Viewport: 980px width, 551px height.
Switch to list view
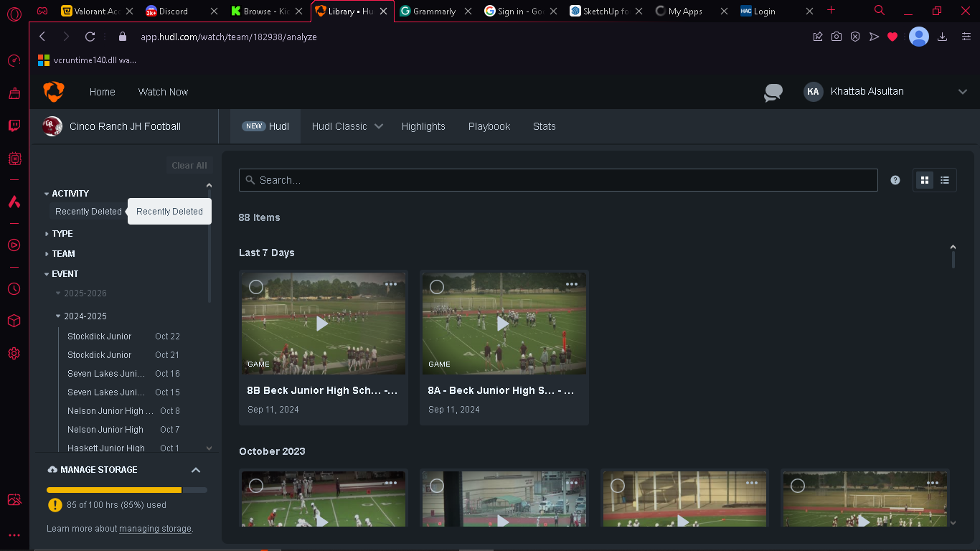[x=945, y=180]
